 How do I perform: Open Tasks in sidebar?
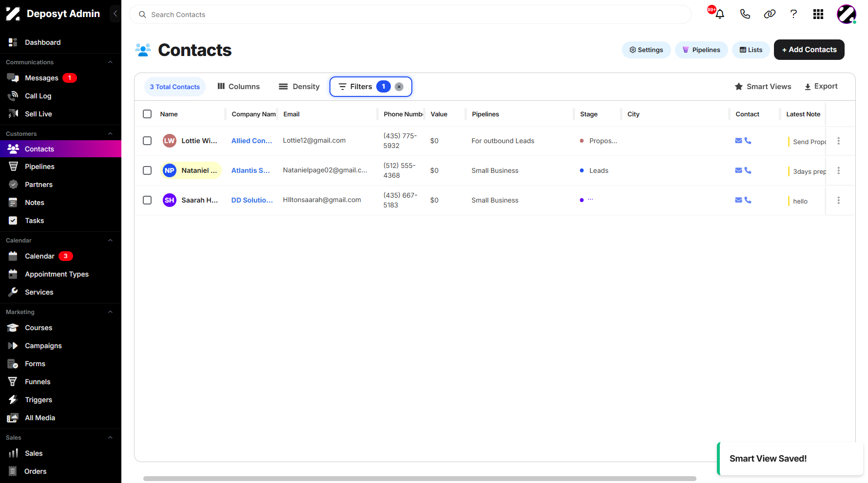coord(60,221)
